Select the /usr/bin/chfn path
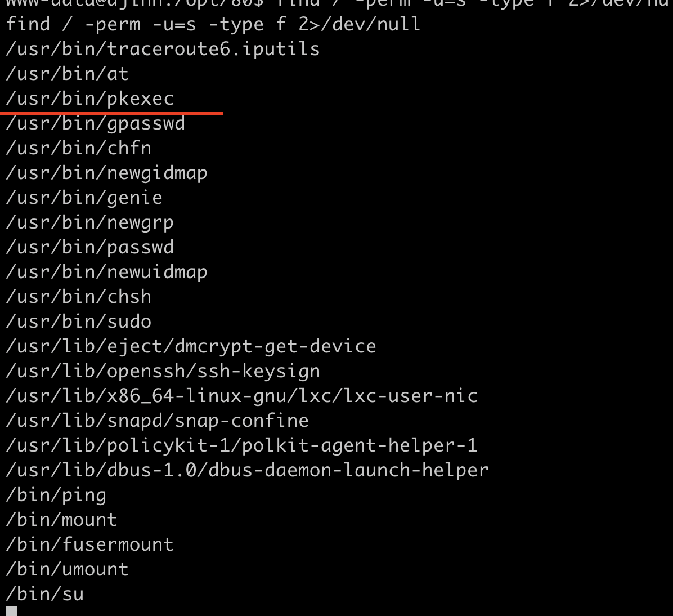The height and width of the screenshot is (616, 673). pos(79,148)
